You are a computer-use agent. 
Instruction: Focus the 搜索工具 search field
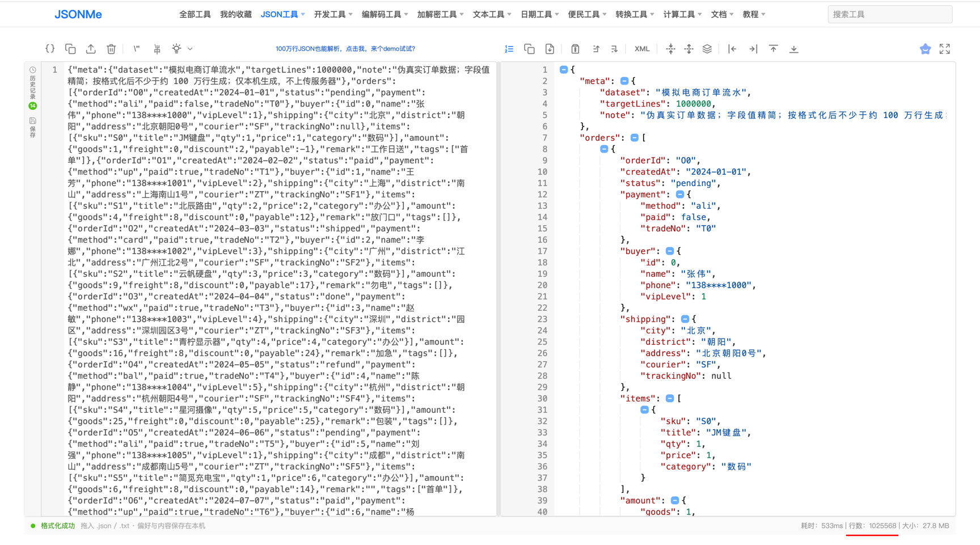pos(890,14)
